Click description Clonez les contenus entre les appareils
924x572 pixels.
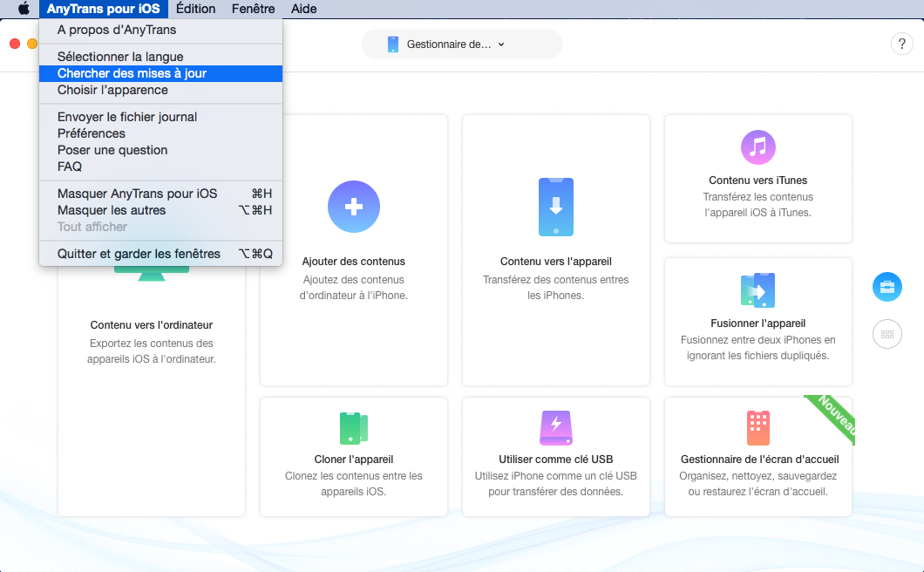coord(354,484)
